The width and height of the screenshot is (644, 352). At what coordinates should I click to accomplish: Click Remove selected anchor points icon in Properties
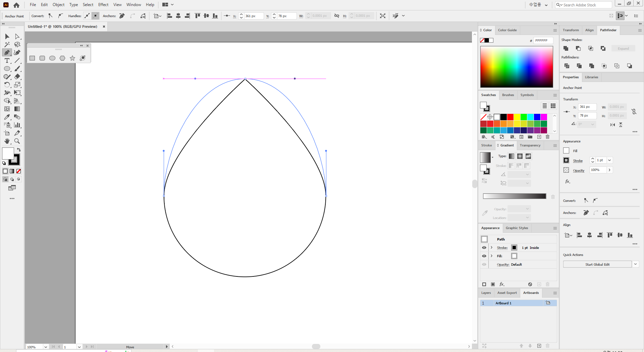click(586, 213)
